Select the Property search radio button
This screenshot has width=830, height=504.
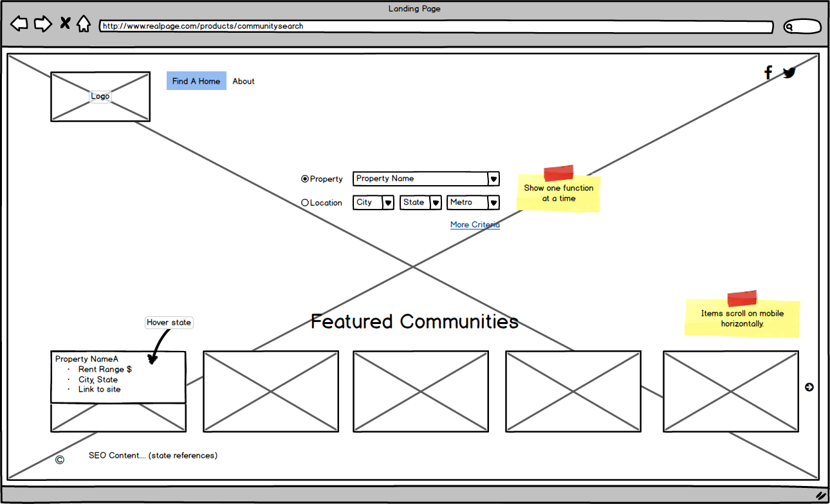304,179
